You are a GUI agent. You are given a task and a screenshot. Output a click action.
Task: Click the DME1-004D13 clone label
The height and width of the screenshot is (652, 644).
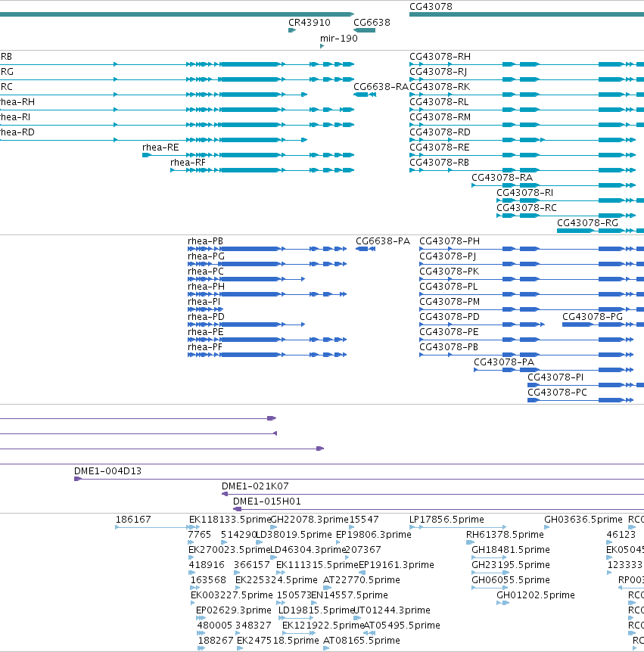(x=107, y=471)
